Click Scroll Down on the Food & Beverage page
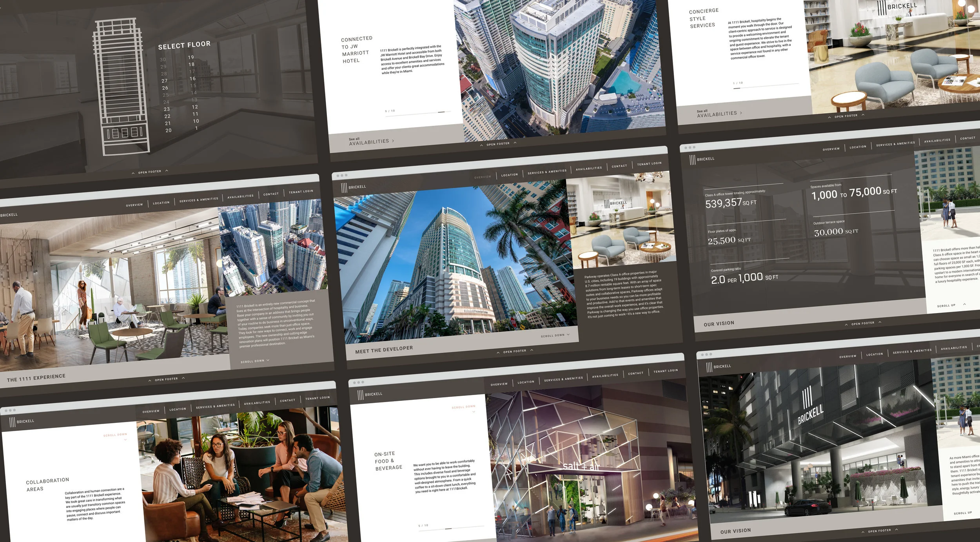The width and height of the screenshot is (980, 542). [x=463, y=408]
